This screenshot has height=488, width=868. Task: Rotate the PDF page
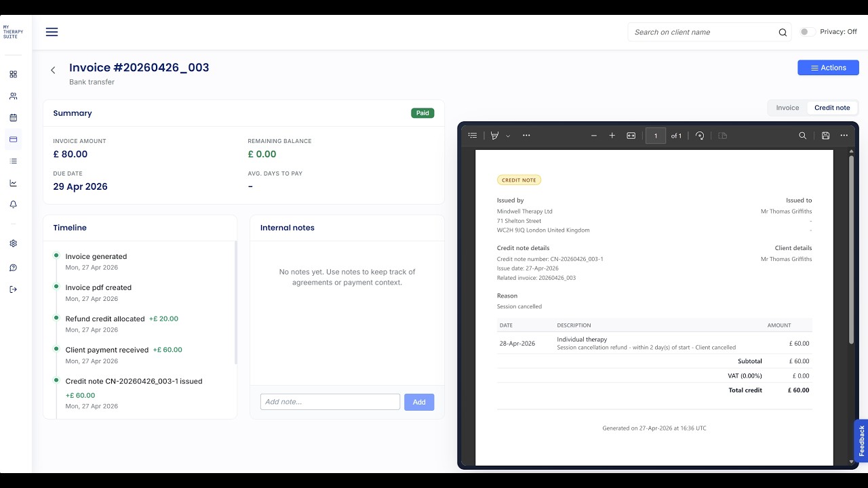[701, 136]
